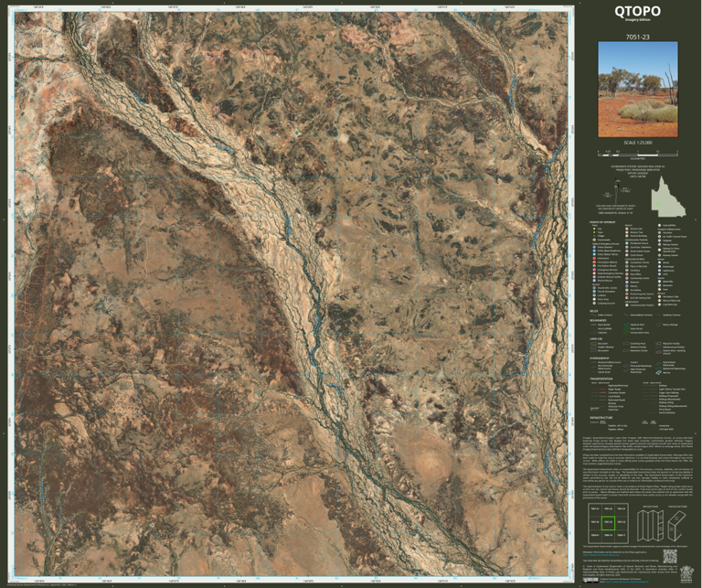Viewport: 702px width, 588px height.
Task: Click the QTOPO title heading
Action: 637,11
